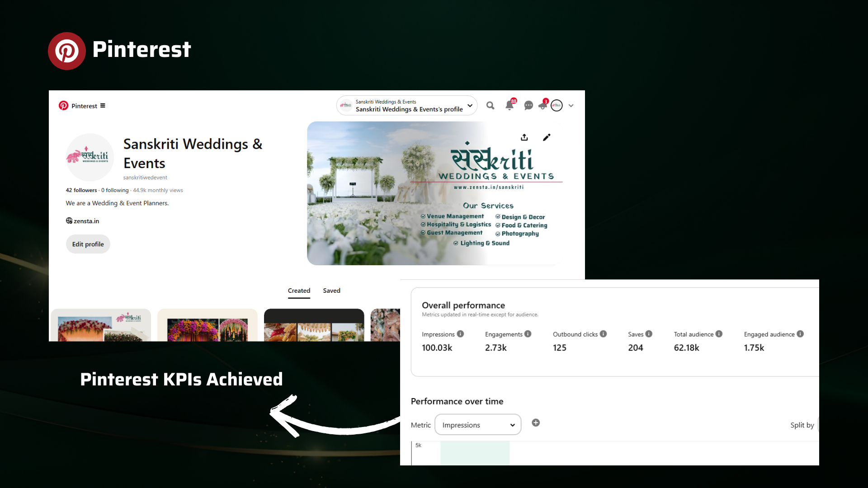Image resolution: width=868 pixels, height=488 pixels.
Task: Click the Overall performance heading
Action: click(x=463, y=305)
